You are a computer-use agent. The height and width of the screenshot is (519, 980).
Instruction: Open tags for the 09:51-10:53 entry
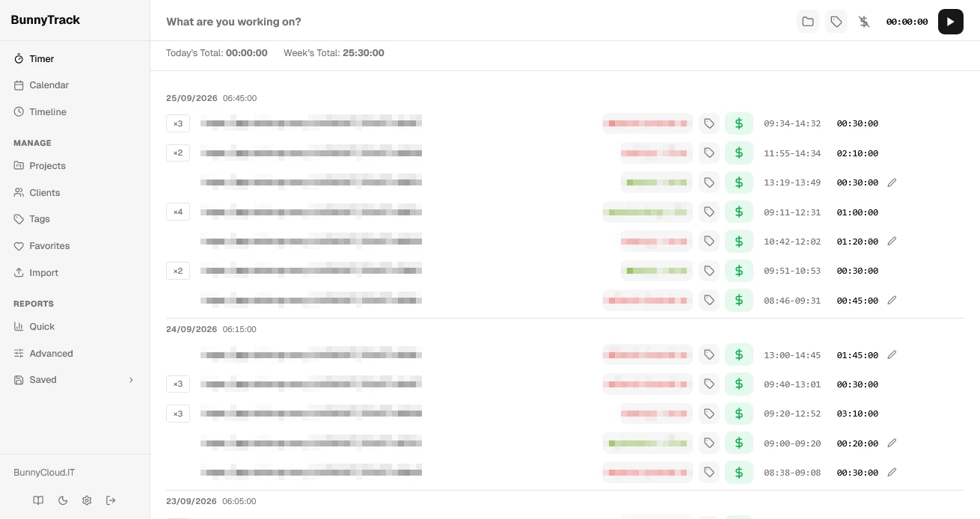coord(709,271)
